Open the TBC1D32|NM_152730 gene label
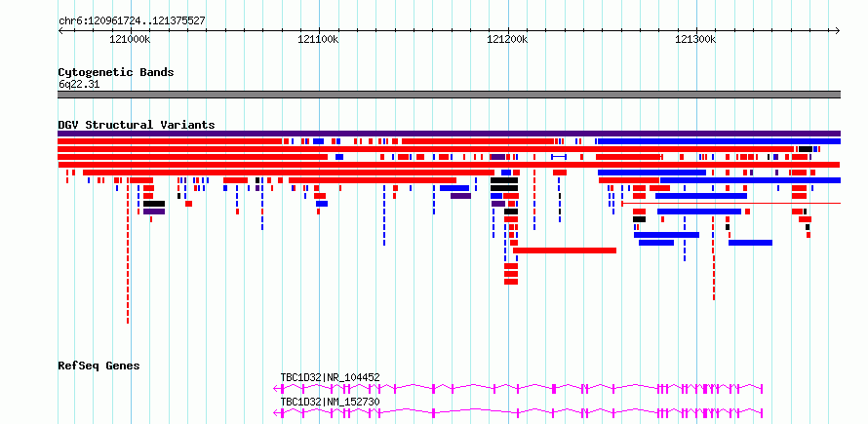868x424 pixels. (330, 402)
